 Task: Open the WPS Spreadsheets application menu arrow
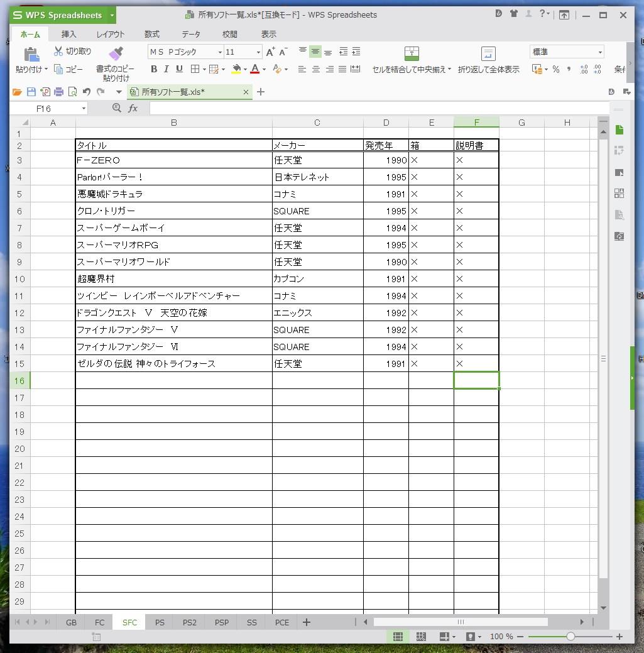112,16
